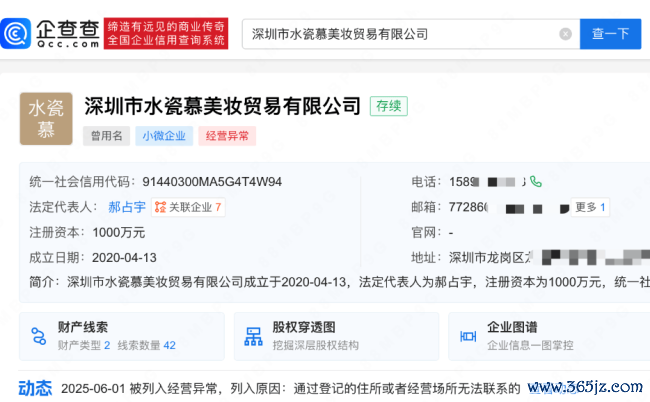Image resolution: width=650 pixels, height=402 pixels.
Task: Click the company title heading text
Action: [223, 106]
